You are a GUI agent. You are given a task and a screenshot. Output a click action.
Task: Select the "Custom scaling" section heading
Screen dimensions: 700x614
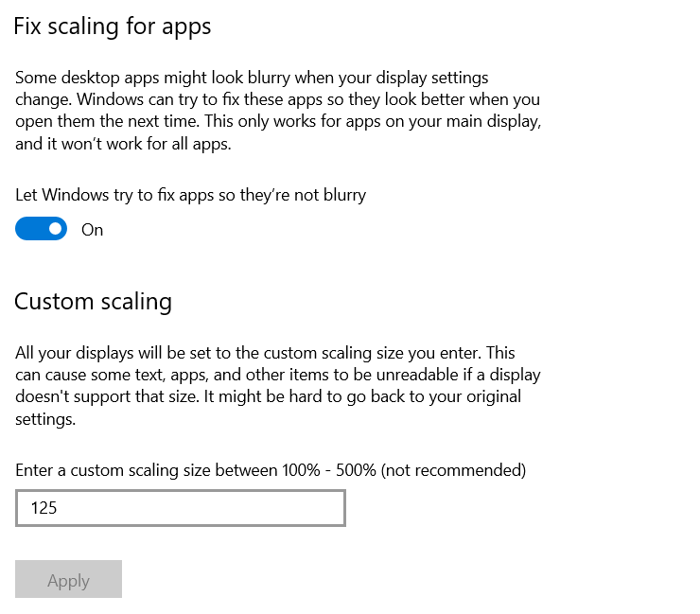click(93, 302)
